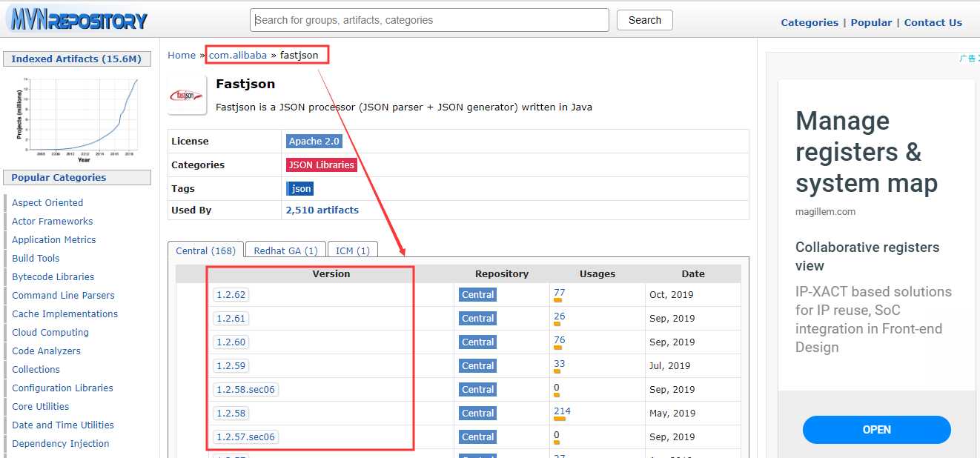Image resolution: width=980 pixels, height=458 pixels.
Task: Click the projects growth chart thumbnail
Action: [x=77, y=120]
